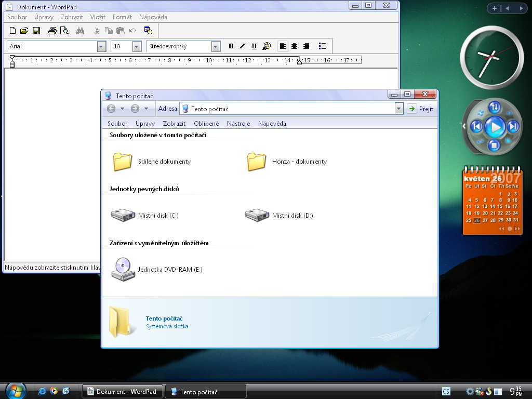This screenshot has width=532, height=399.
Task: Open the Formát menu in WordPad
Action: [122, 17]
